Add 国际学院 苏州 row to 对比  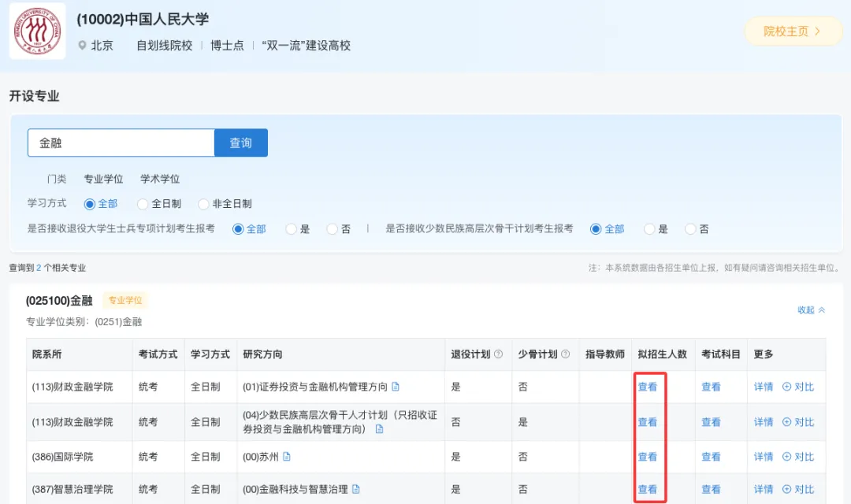(797, 457)
